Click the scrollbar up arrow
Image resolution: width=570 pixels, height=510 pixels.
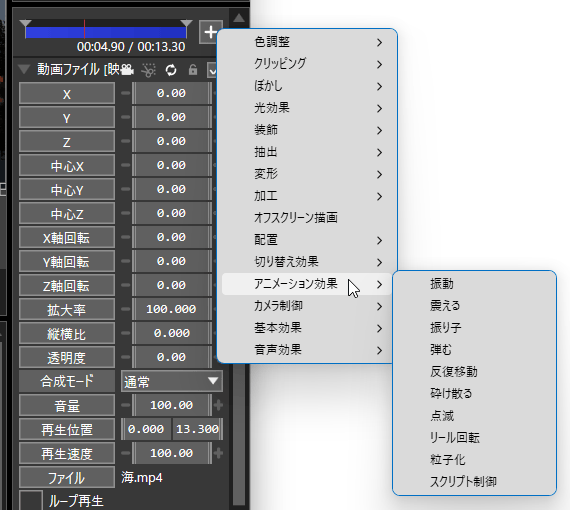tap(239, 18)
